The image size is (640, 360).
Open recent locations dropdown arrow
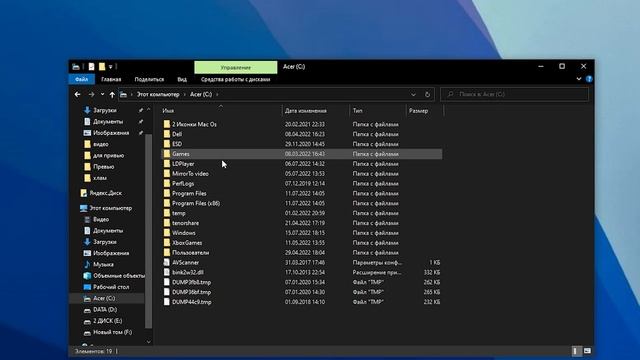pyautogui.click(x=102, y=94)
